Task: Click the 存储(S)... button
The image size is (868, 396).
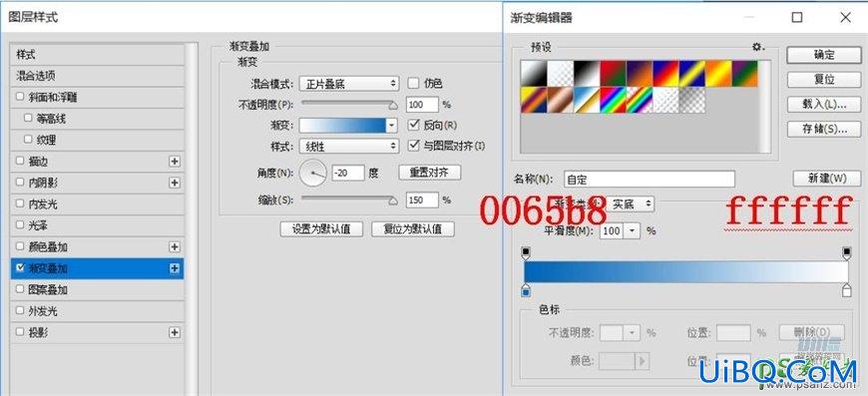Action: coord(824,129)
